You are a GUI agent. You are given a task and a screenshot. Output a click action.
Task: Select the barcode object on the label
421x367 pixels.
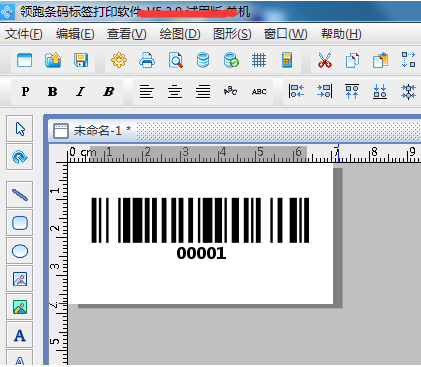[200, 229]
